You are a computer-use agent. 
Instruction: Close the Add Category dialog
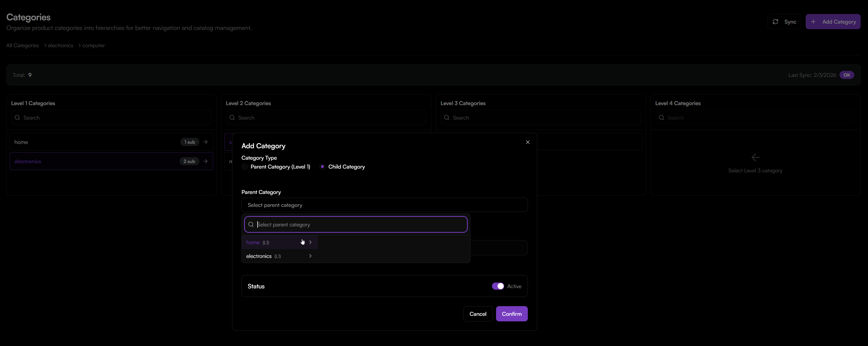point(528,142)
